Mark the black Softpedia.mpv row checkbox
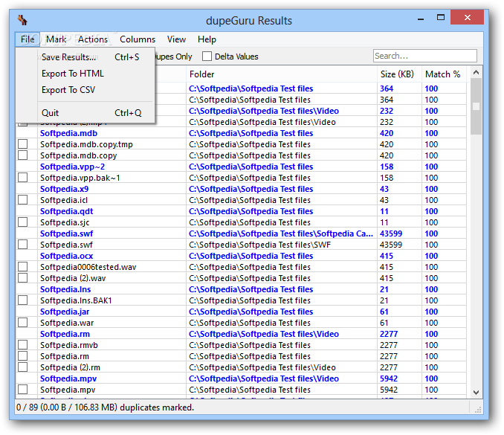 [22, 390]
